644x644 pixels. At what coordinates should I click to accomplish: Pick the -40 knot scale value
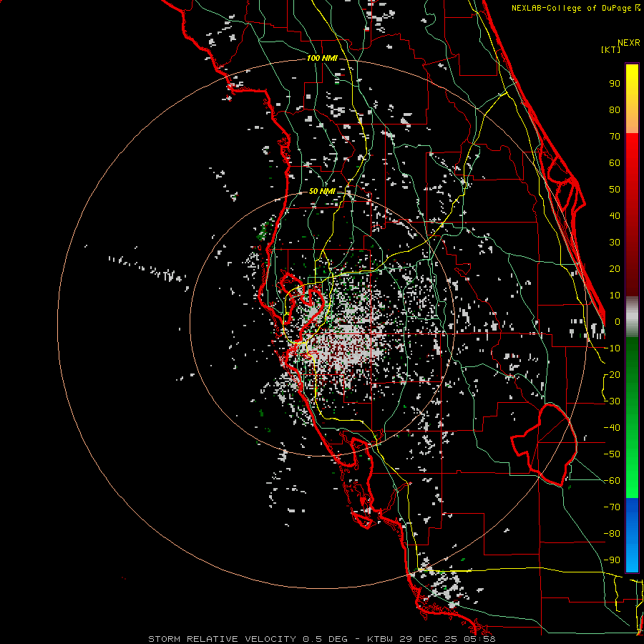point(612,428)
